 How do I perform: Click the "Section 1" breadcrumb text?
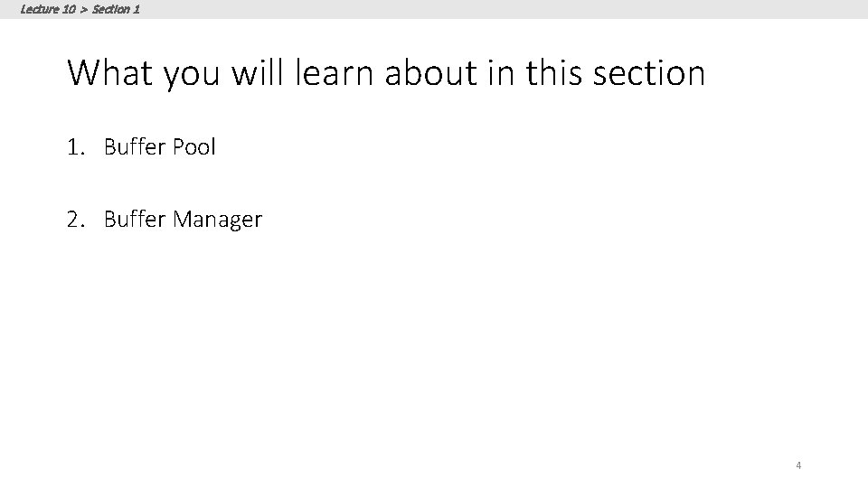point(116,9)
